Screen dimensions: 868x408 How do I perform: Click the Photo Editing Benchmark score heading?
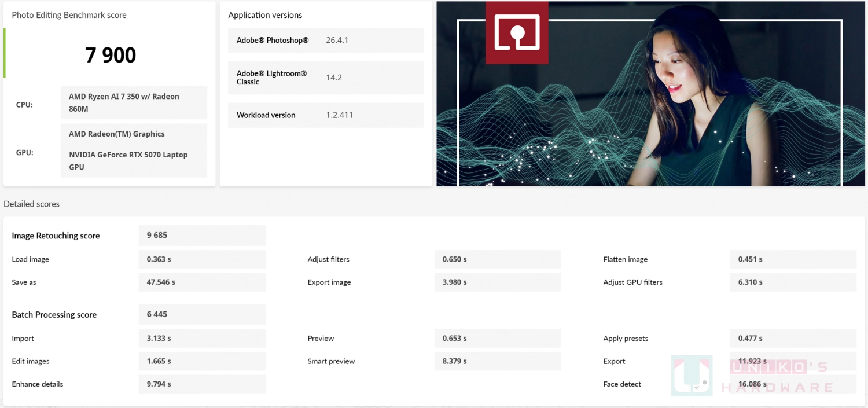pyautogui.click(x=69, y=15)
